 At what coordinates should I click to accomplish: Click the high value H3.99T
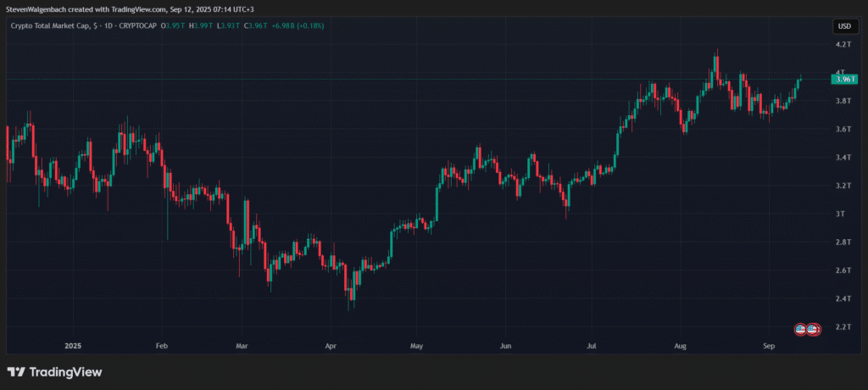click(200, 25)
